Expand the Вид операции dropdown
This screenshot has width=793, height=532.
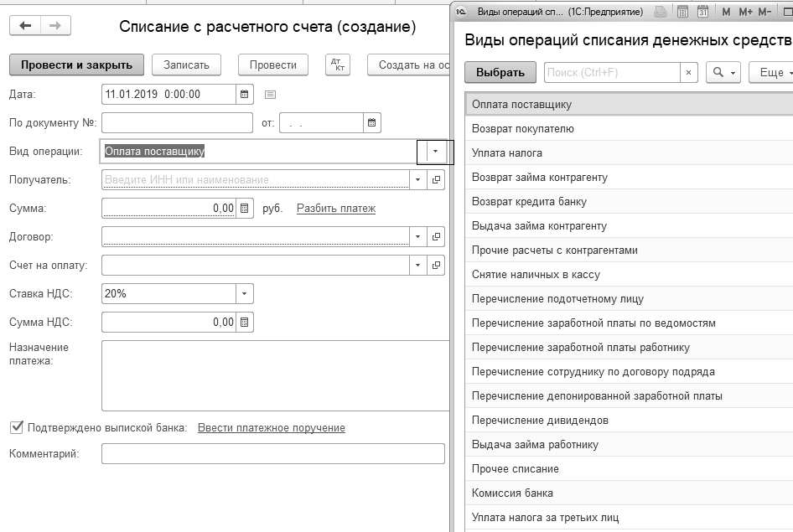click(x=435, y=152)
